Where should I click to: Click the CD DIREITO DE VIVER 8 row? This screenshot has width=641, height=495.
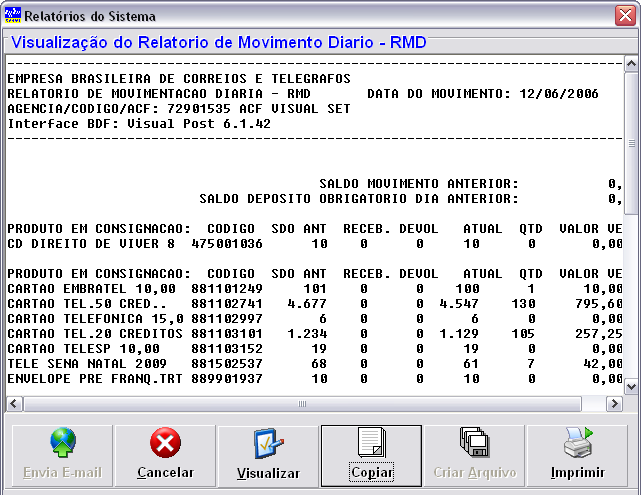(315, 244)
